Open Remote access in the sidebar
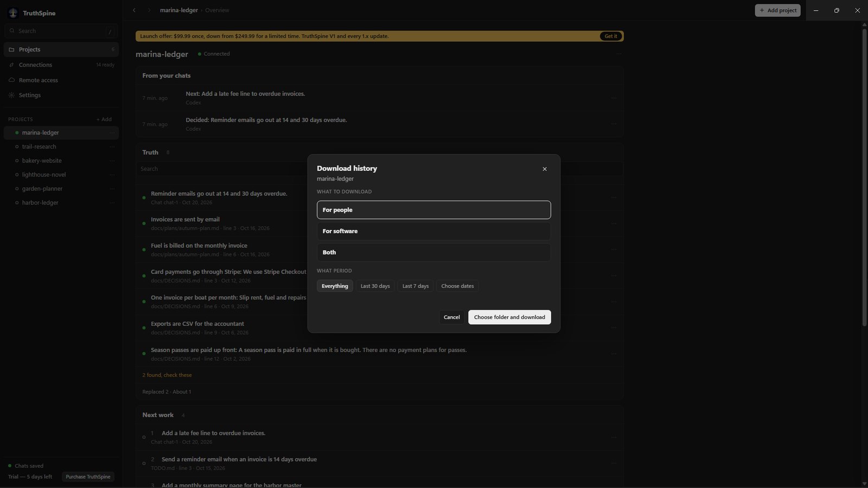This screenshot has width=868, height=488. tap(61, 80)
